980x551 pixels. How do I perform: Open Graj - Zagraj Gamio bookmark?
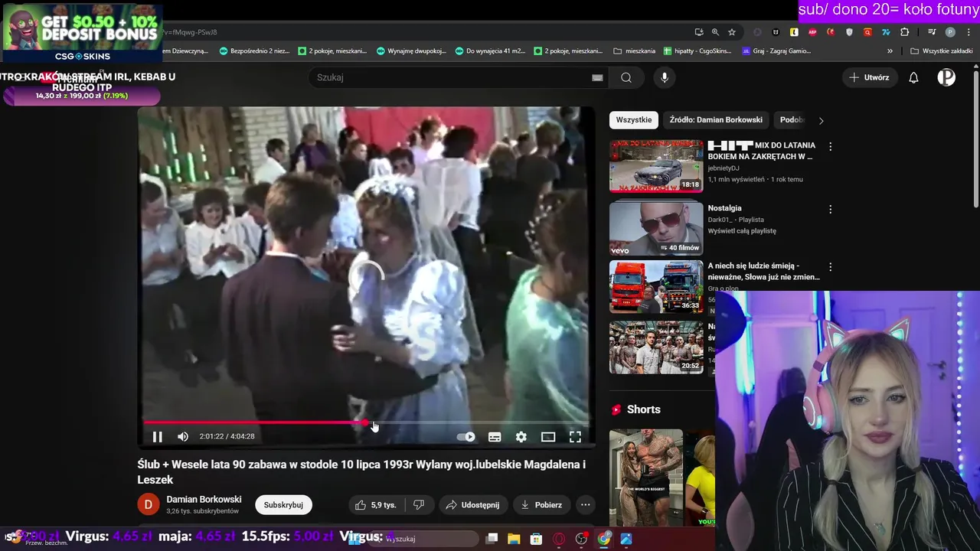[776, 51]
